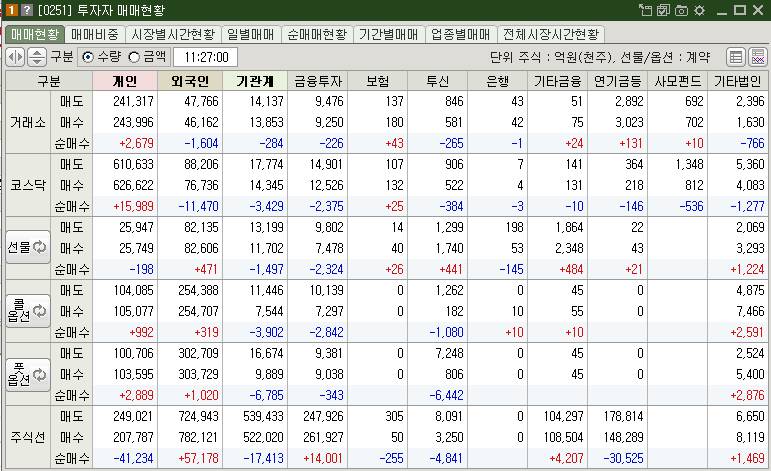Toggle the 풋옵션 refresh button

(28, 375)
